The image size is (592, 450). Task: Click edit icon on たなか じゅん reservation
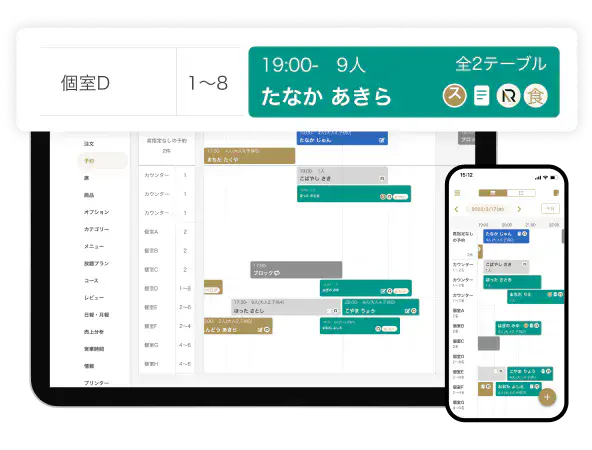[x=382, y=140]
